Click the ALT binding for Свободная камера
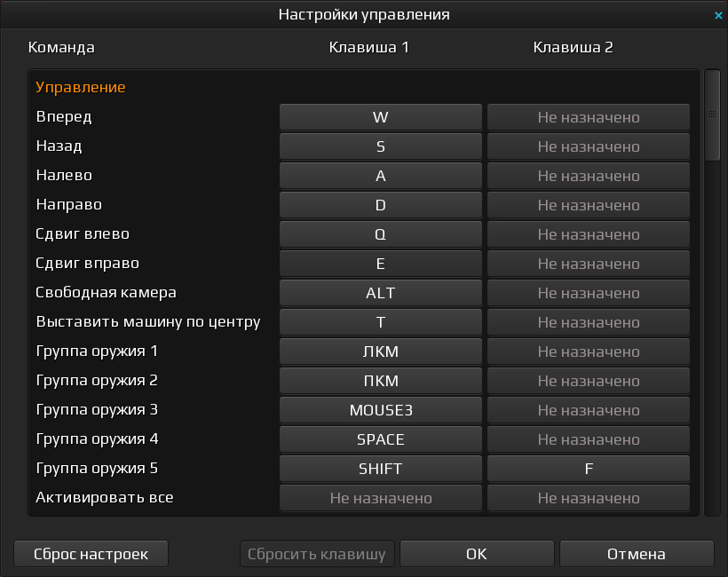728x577 pixels. click(380, 292)
